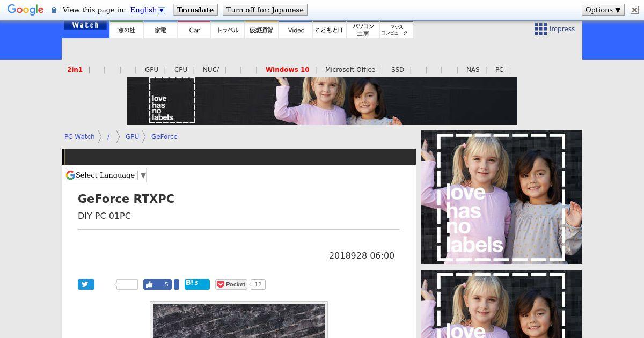Viewport: 644px width, 338px height.
Task: Go to GPU breadcrumb link
Action: [132, 137]
